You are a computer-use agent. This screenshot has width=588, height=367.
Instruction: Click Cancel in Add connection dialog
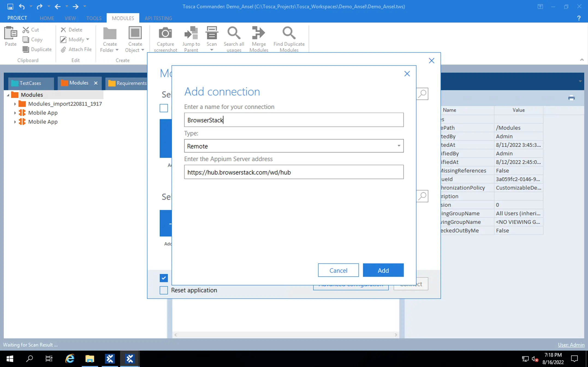point(338,270)
